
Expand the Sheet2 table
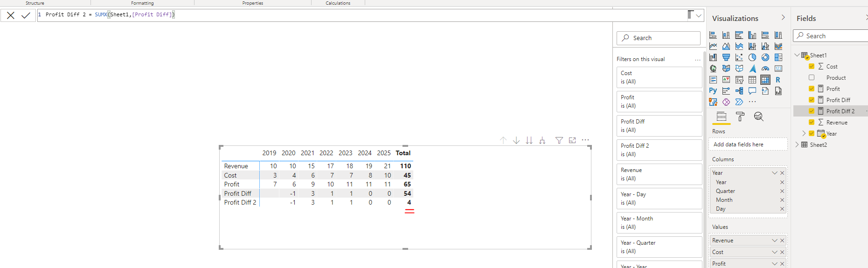(x=797, y=144)
